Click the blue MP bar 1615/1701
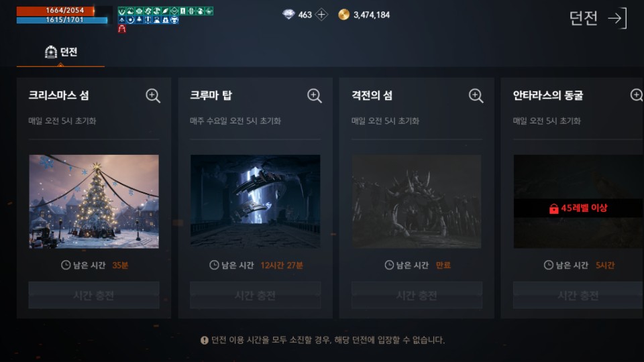644x362 pixels. (x=62, y=19)
